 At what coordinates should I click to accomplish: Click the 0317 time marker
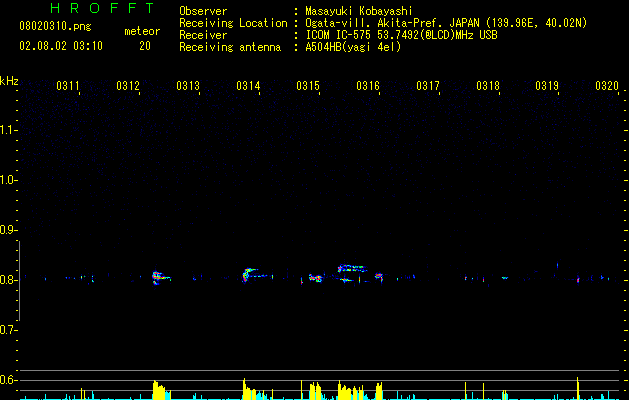click(x=428, y=86)
